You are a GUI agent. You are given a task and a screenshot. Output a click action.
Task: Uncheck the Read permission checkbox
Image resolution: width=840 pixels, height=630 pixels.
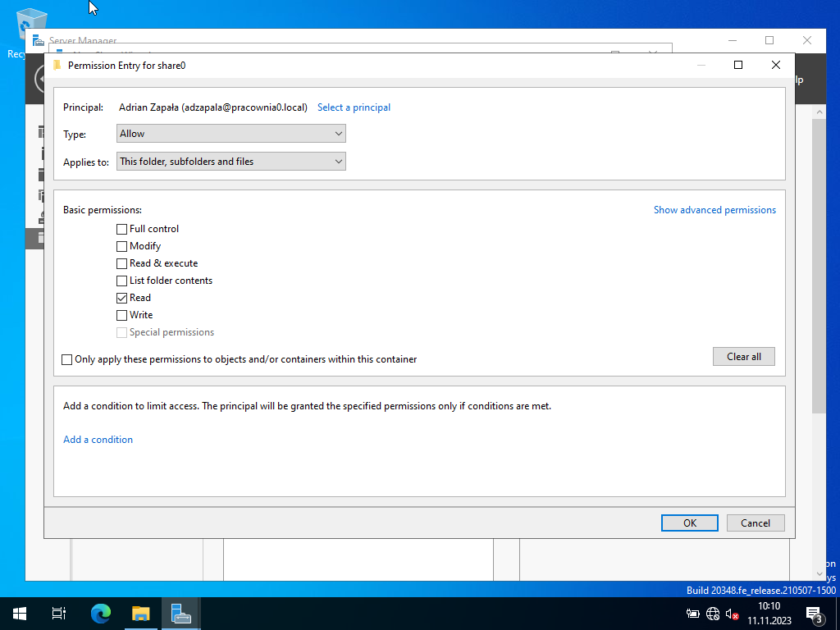click(x=122, y=298)
